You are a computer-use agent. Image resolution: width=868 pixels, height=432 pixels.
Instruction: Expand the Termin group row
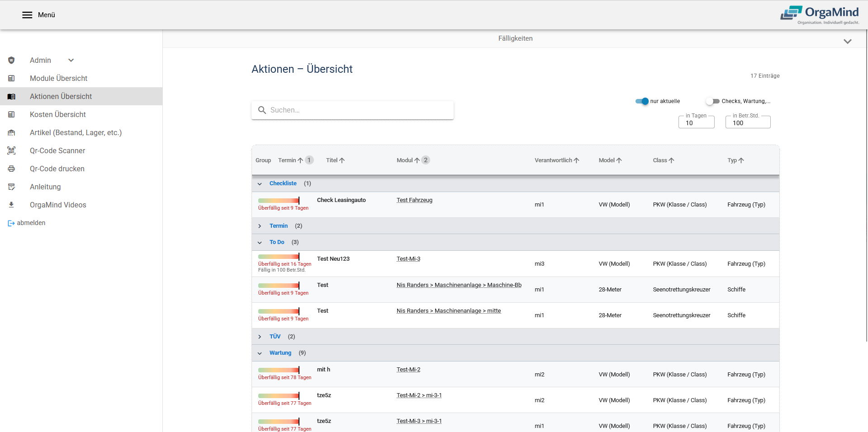260,226
